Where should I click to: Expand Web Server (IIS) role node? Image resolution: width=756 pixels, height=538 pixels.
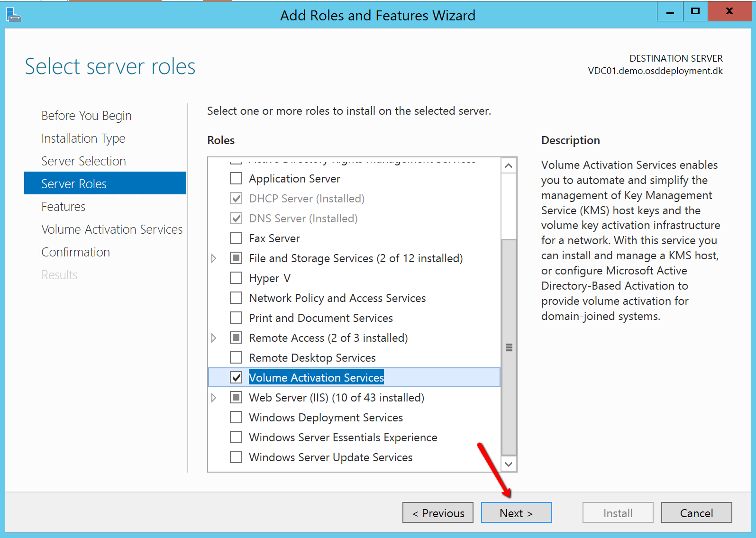coord(214,398)
